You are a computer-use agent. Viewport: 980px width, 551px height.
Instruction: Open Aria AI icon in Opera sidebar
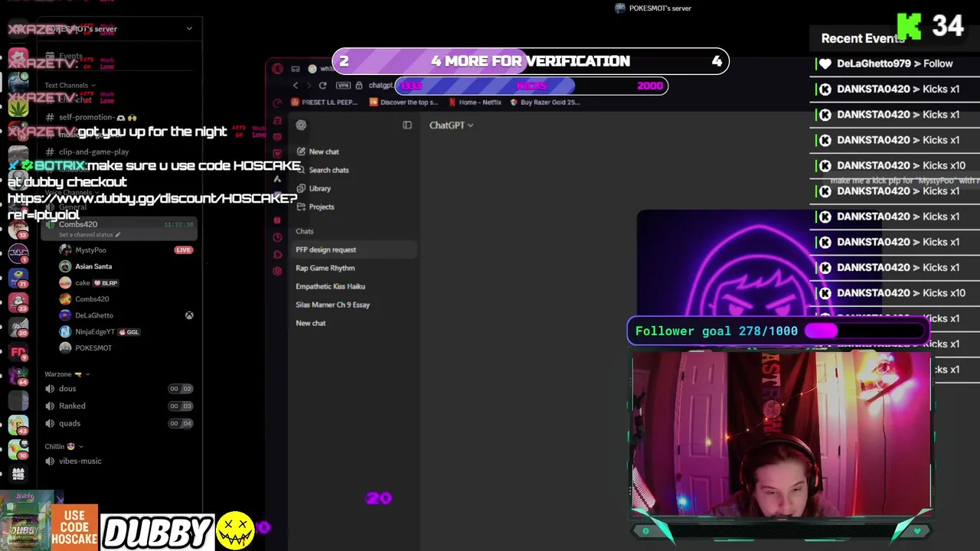(277, 179)
